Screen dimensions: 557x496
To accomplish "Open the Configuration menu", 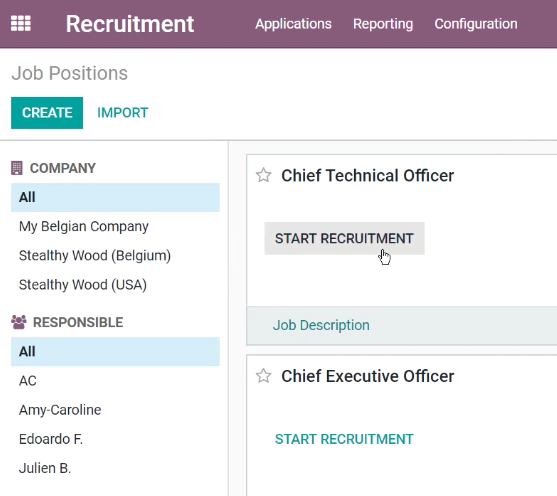I will (x=476, y=24).
